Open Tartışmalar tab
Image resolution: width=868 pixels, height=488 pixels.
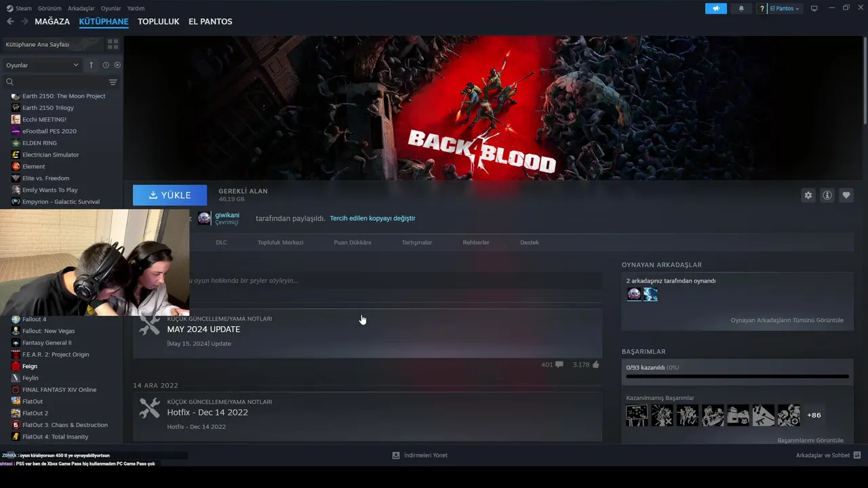[x=416, y=243]
